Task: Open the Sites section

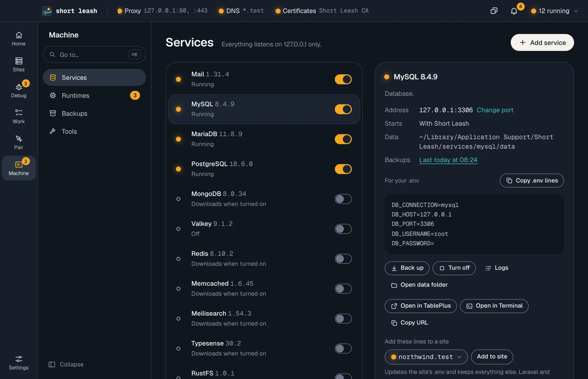Action: pyautogui.click(x=19, y=65)
